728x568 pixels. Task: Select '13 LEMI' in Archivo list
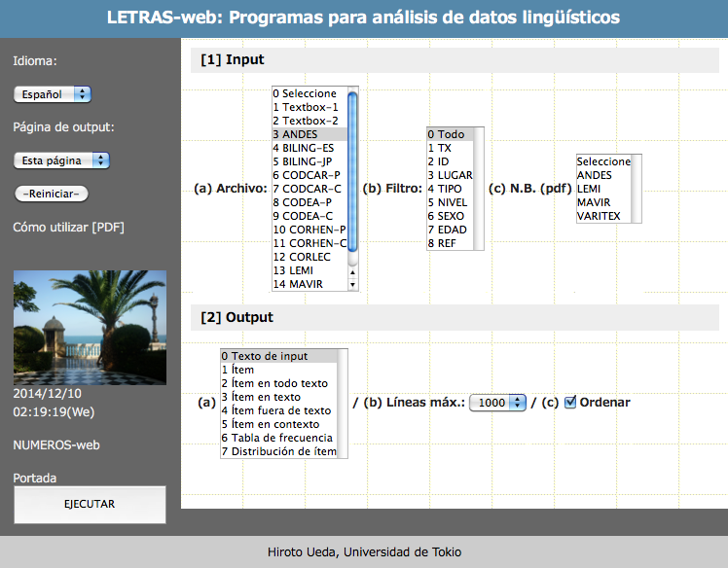point(309,270)
